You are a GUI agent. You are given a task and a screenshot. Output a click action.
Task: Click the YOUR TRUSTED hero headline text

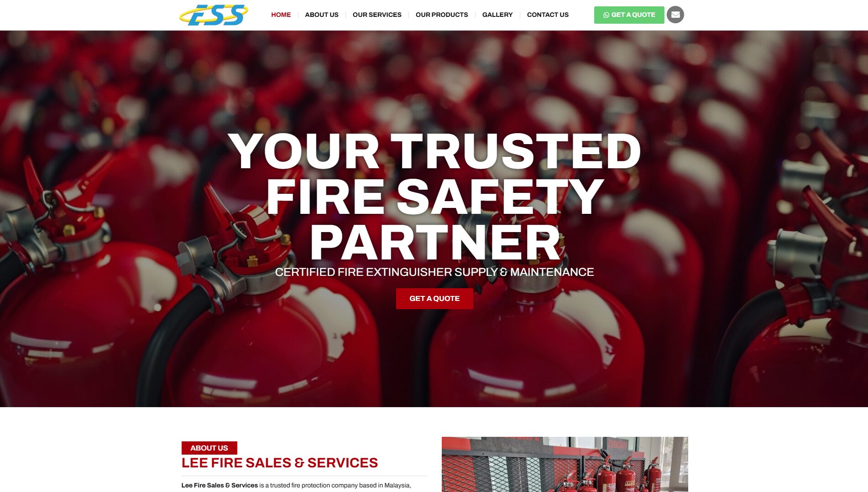434,151
